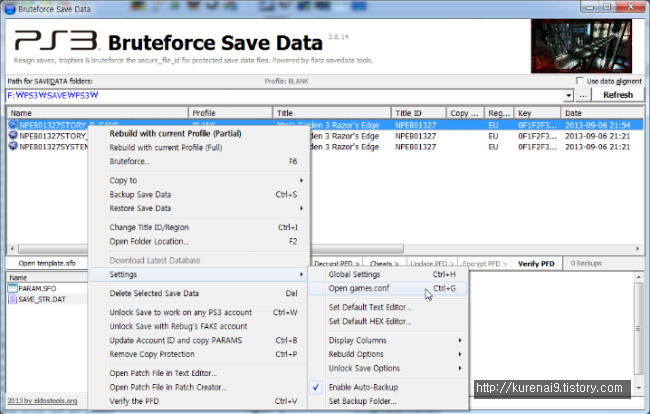Choose Rebuild with current Profile (Full)

(165, 148)
